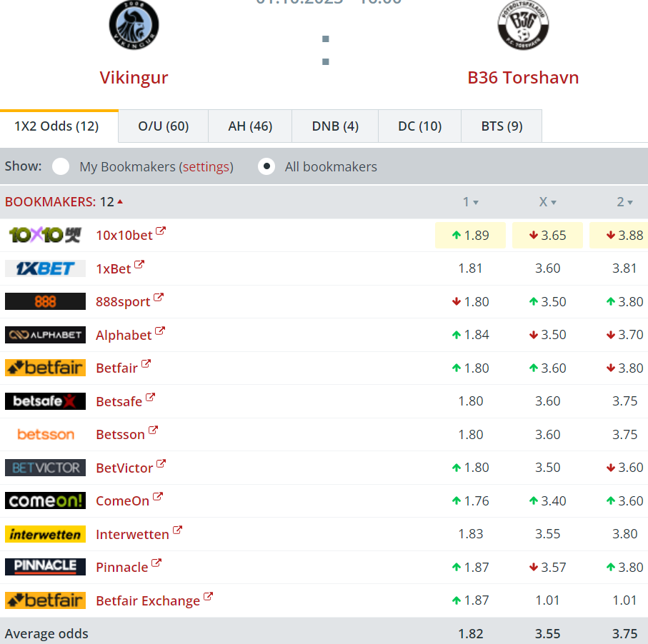Open the AH (46) tab
Screen dimensions: 648x644
[250, 126]
